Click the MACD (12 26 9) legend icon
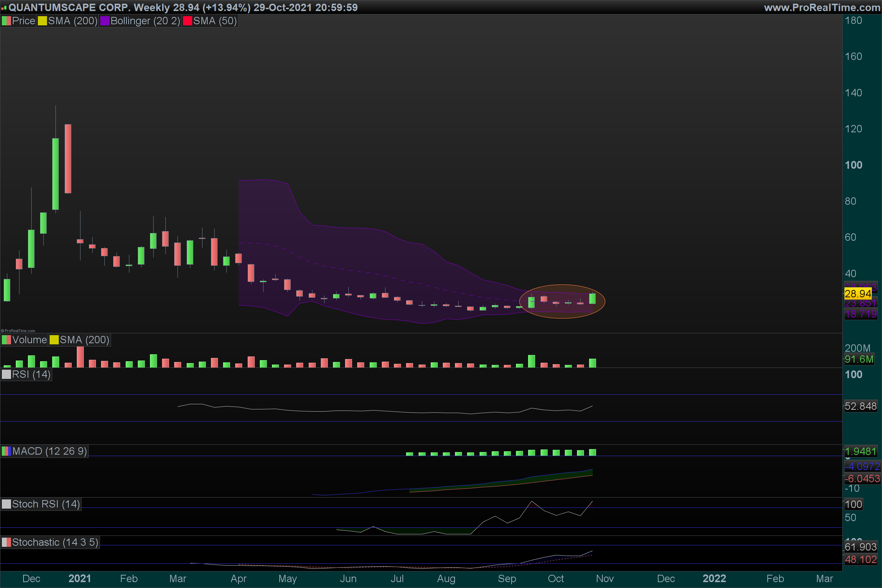 [x=6, y=451]
